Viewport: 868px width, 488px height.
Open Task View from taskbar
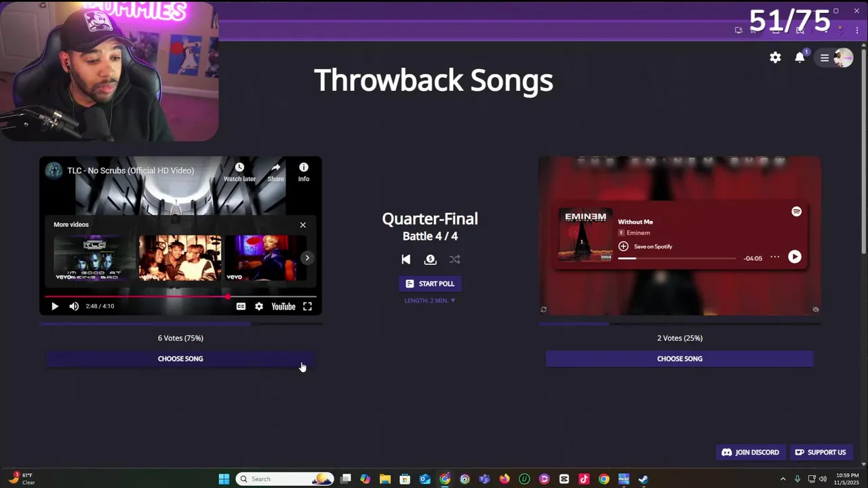(x=345, y=479)
